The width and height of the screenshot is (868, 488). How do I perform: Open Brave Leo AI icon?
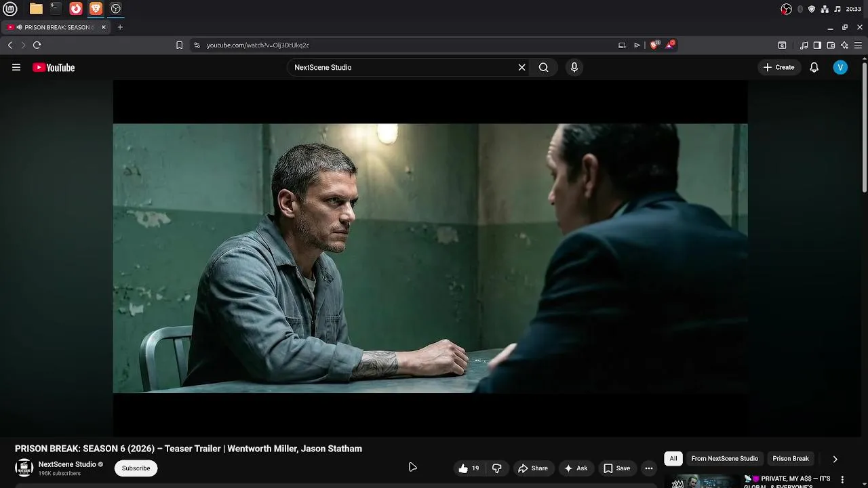pos(844,45)
